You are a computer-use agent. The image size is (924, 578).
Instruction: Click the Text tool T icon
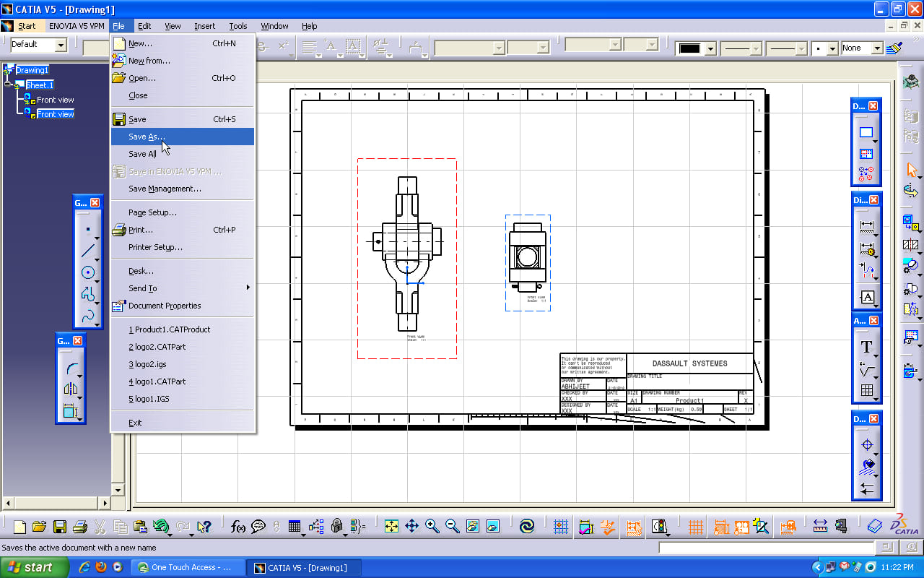pos(866,347)
